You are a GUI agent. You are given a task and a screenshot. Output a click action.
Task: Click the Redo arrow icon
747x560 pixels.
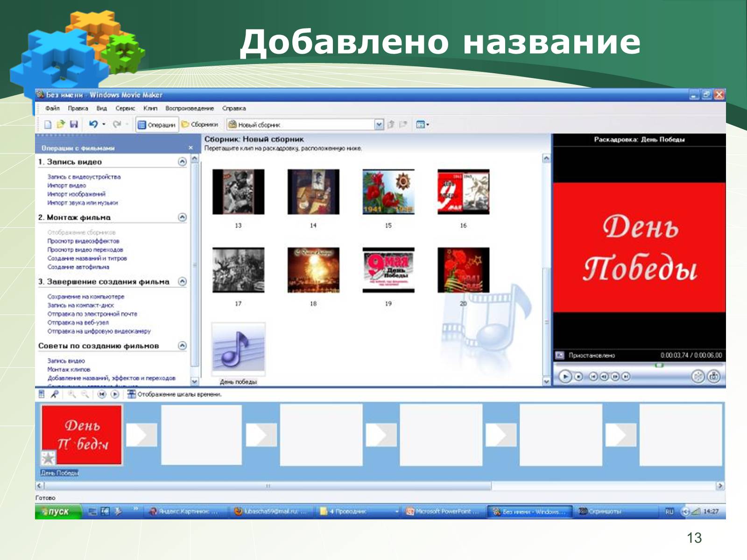117,124
